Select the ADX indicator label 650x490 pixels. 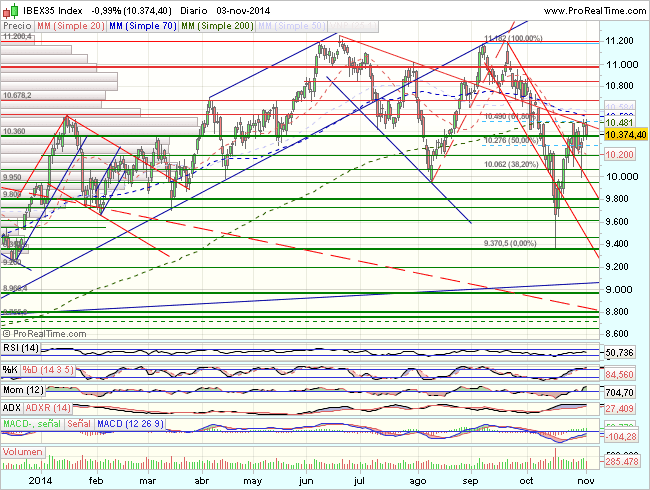coord(12,408)
